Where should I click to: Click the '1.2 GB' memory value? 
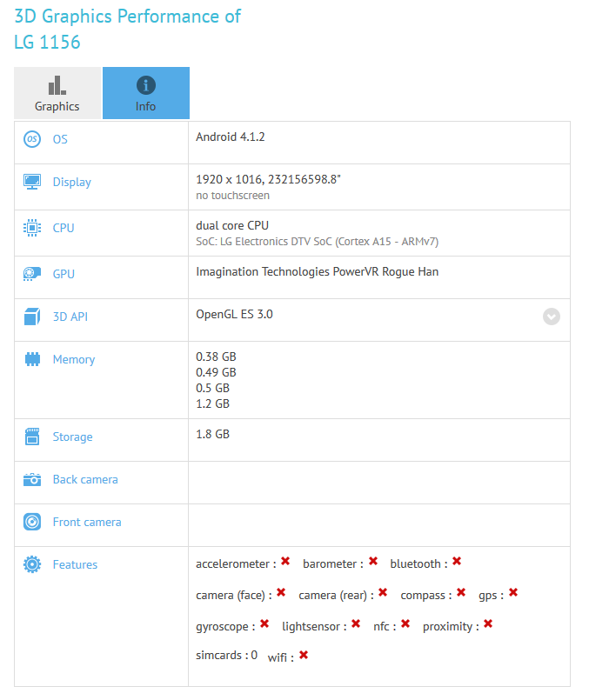[x=212, y=403]
